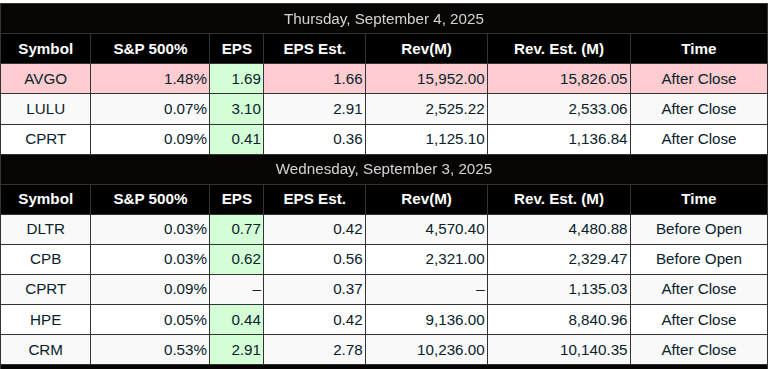Select the Wednesday, September 3, 2025 header
This screenshot has width=769, height=369.
point(384,169)
